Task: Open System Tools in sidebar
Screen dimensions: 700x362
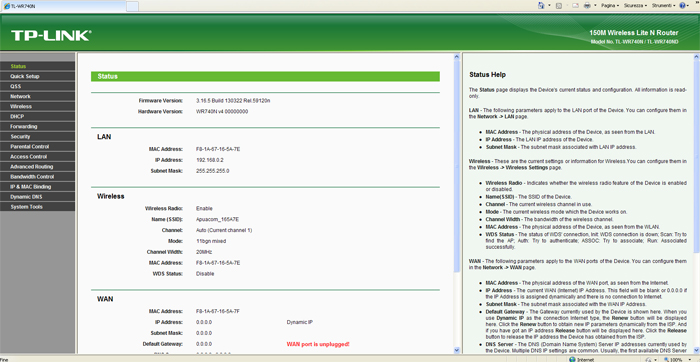Action: click(x=38, y=207)
